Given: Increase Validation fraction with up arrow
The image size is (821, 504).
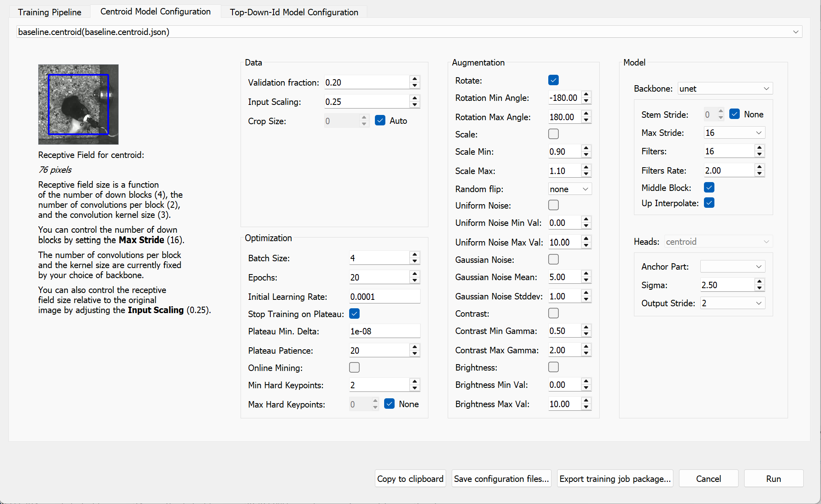Looking at the screenshot, I should click(x=415, y=79).
